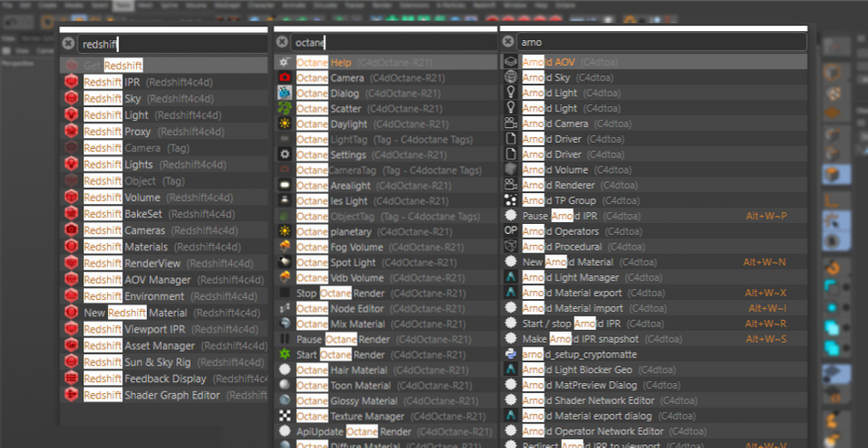Choose Octane Mix Material
The image size is (868, 448).
coord(386,324)
